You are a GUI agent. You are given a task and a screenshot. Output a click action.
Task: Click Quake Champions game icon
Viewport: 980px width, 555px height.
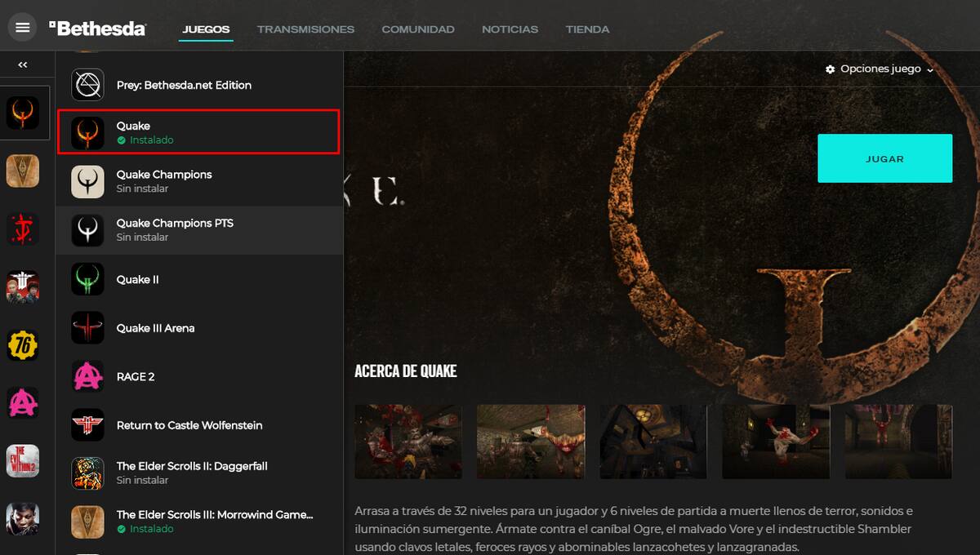click(x=87, y=182)
